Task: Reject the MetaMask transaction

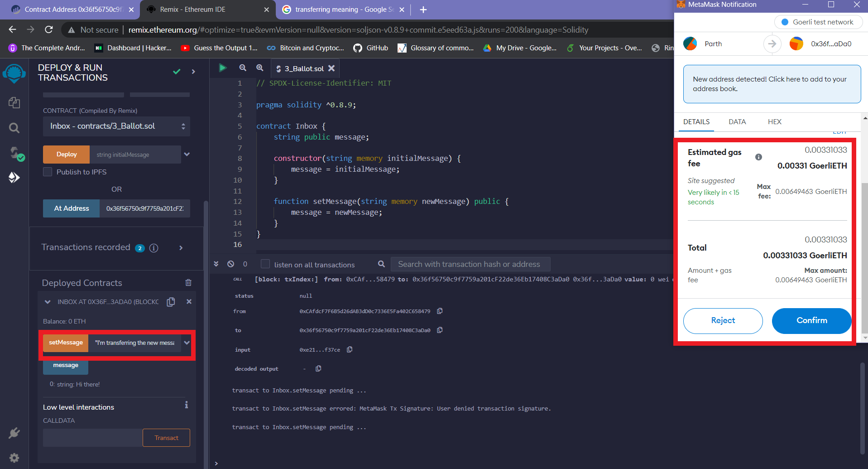Action: 723,320
